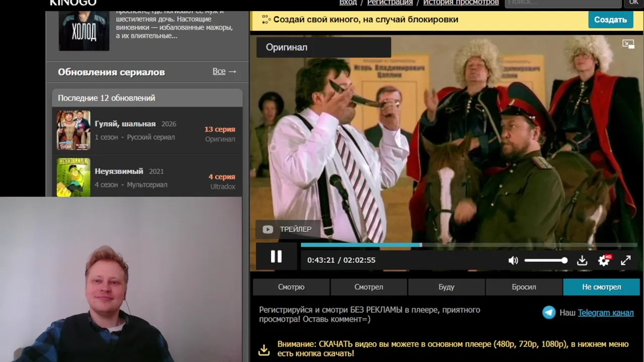Open the Вход login link
The image size is (644, 362).
(x=348, y=3)
